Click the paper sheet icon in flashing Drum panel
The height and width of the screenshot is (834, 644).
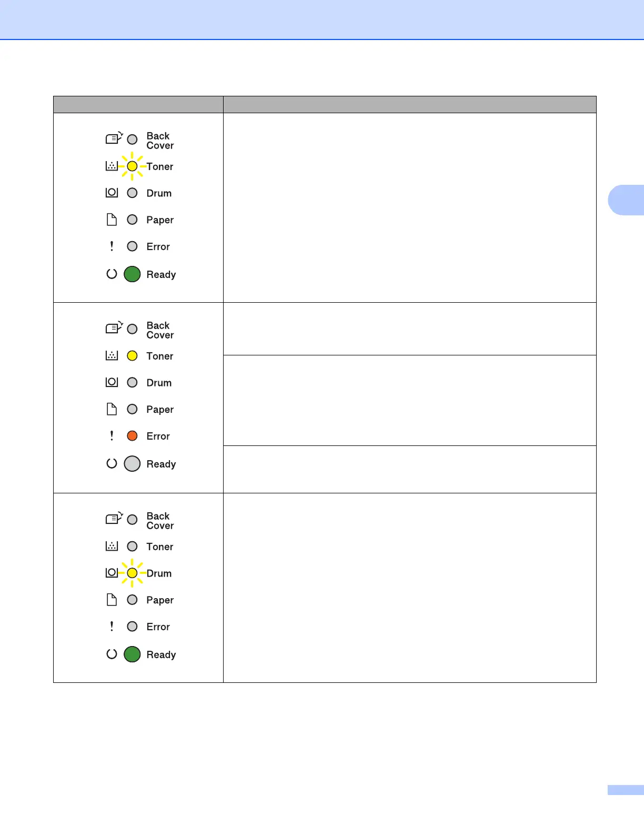(112, 600)
